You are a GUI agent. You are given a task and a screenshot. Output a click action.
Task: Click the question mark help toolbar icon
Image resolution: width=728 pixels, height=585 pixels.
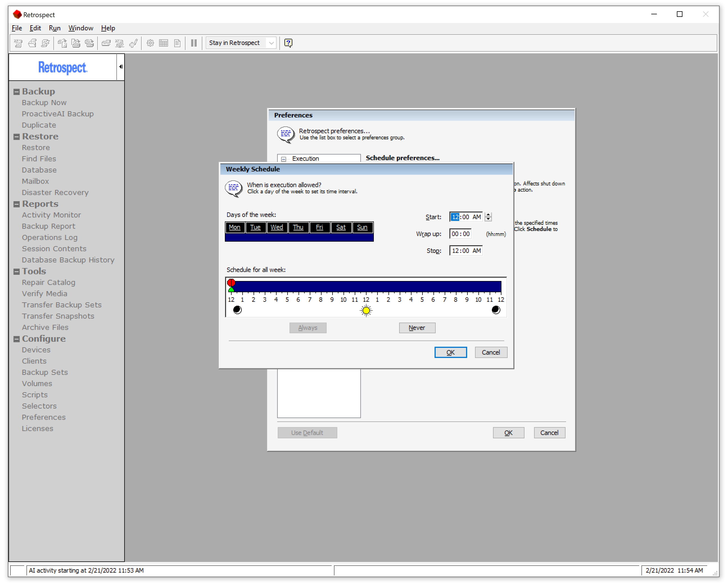288,43
